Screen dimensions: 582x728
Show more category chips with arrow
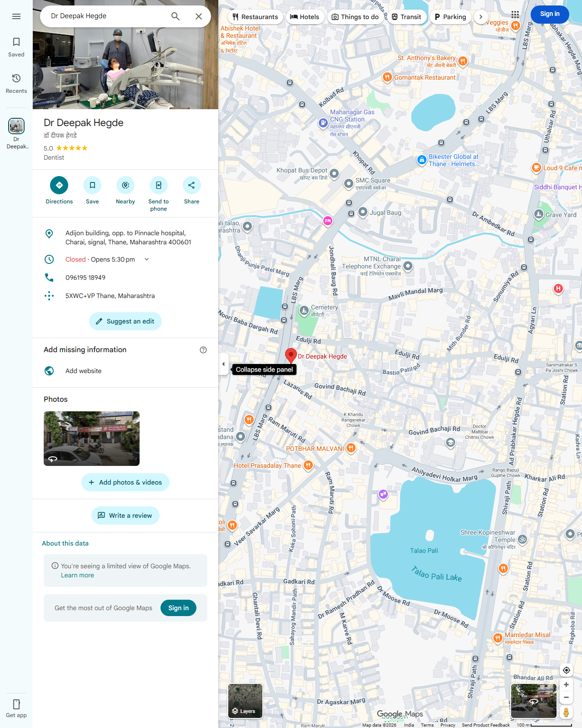[481, 17]
